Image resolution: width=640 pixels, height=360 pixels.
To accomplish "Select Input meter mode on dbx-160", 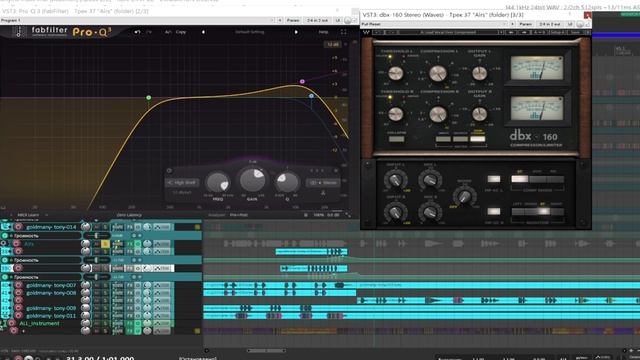I will (x=443, y=139).
